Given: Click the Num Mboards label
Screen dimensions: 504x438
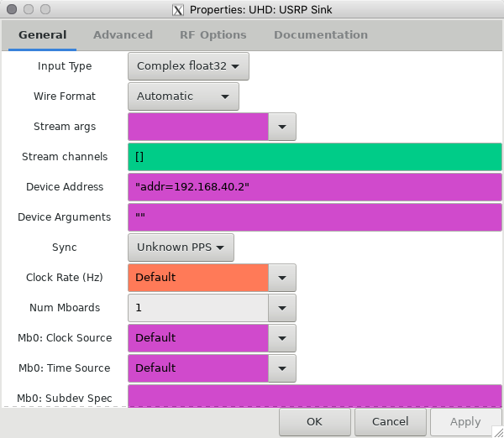Looking at the screenshot, I should point(65,307).
